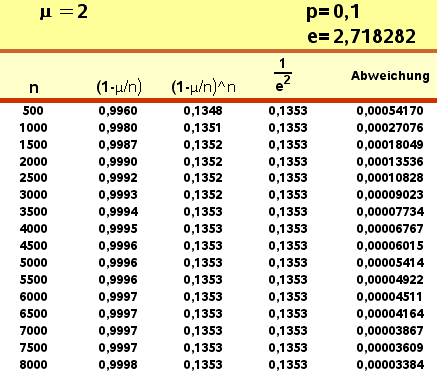The image size is (437, 373).
Task: Select the Abweichung column header
Action: pos(390,76)
